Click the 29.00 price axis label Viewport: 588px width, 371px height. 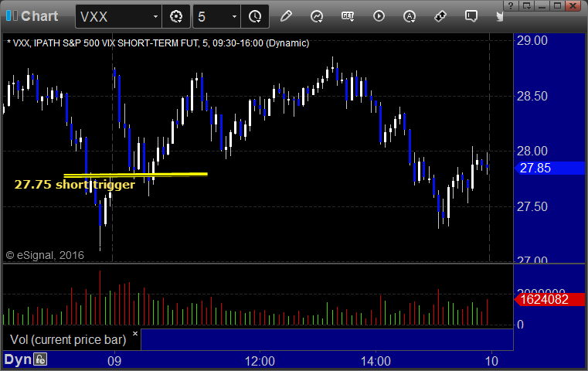pos(532,40)
